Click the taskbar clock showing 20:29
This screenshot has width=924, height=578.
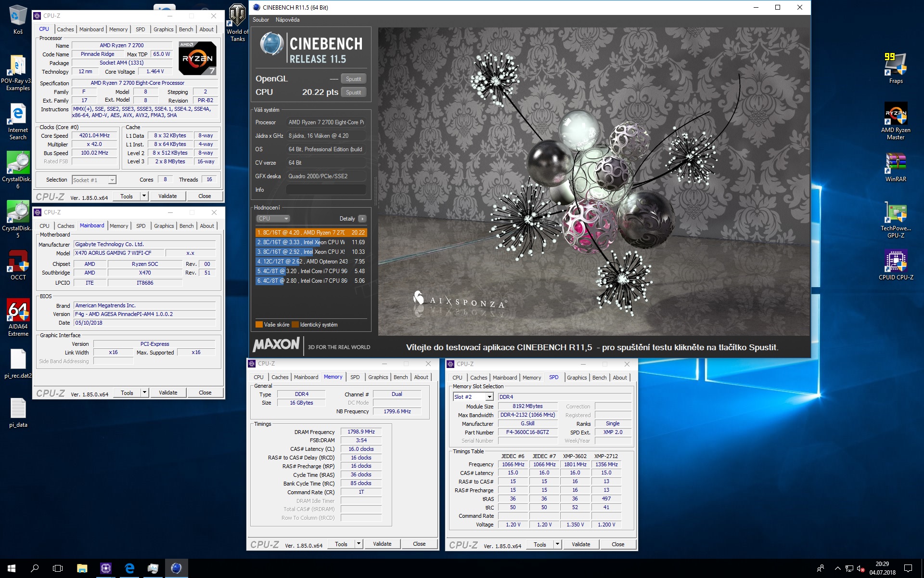tap(882, 568)
